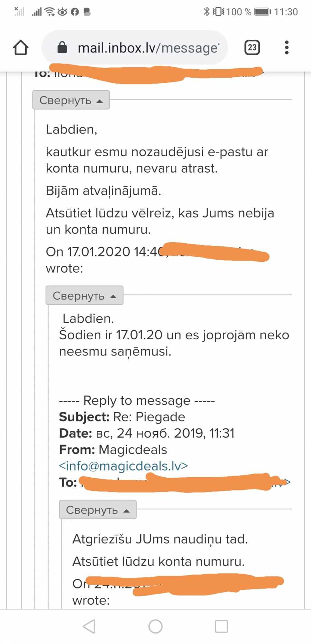Tap the From: Magicdeals sender name
The height and width of the screenshot is (644, 311).
point(133,450)
